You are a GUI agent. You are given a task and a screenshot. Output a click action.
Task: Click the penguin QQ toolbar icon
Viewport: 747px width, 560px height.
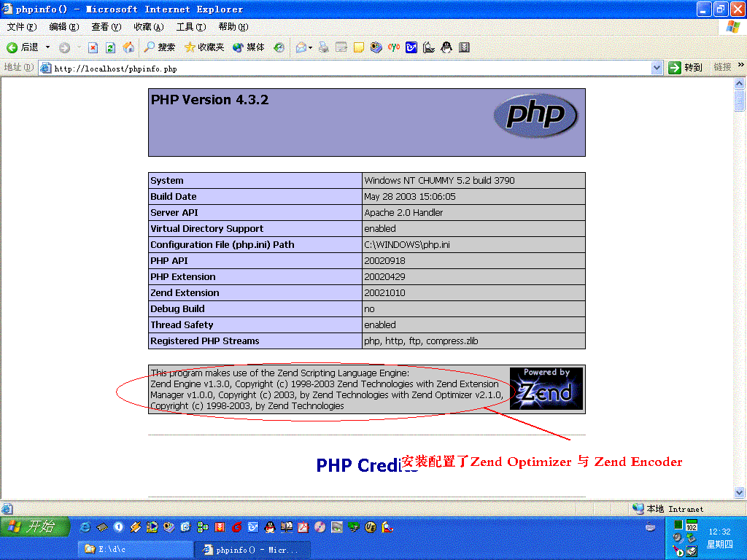pyautogui.click(x=446, y=47)
